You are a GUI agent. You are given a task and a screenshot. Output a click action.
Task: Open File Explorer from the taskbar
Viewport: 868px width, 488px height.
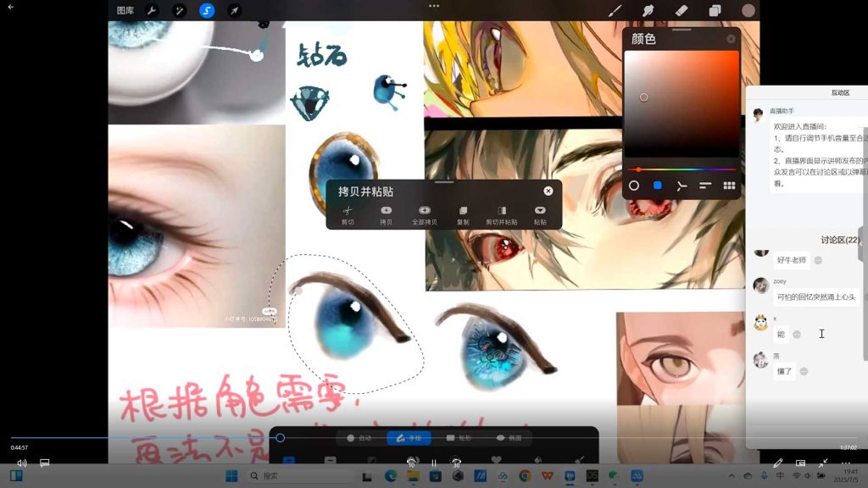413,476
